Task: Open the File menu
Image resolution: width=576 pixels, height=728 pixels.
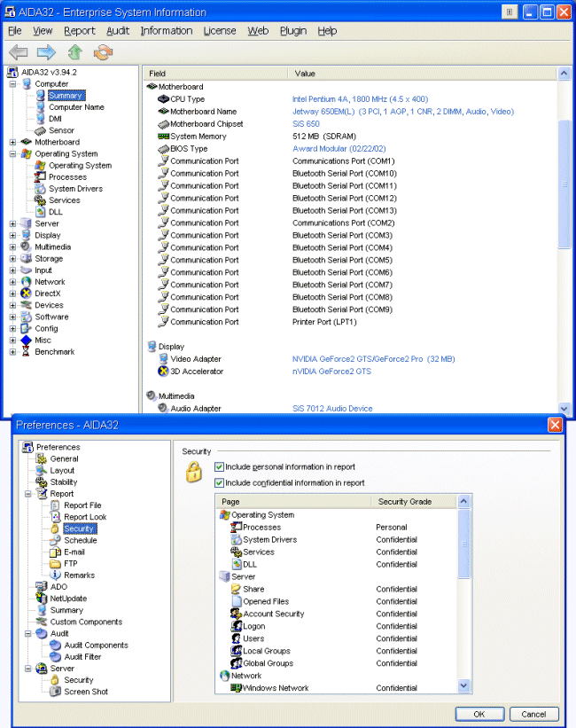Action: (15, 31)
